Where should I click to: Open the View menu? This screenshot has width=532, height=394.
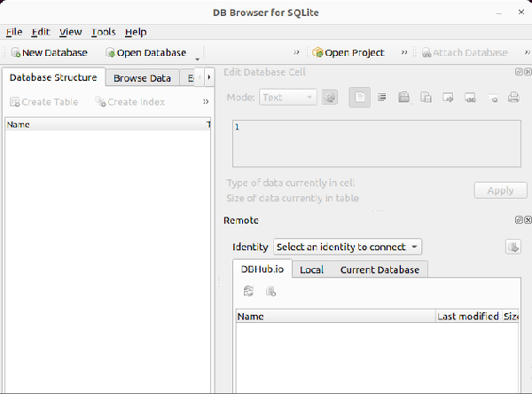click(x=71, y=32)
